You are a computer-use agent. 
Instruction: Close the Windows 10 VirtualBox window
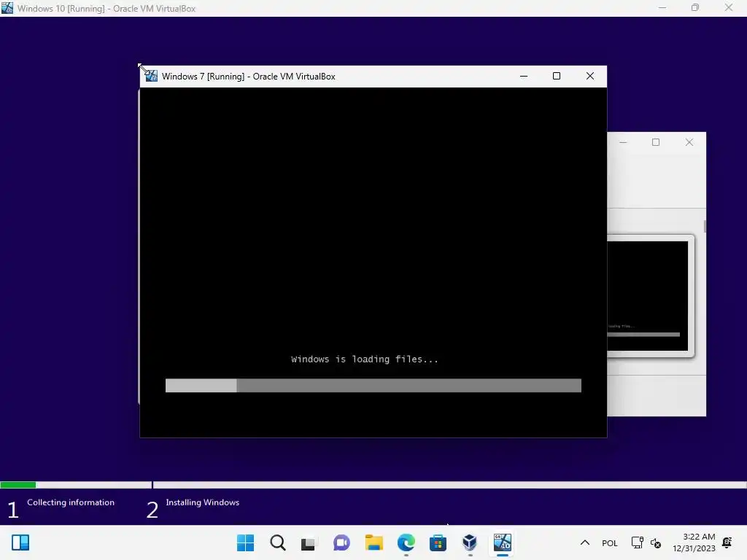729,8
